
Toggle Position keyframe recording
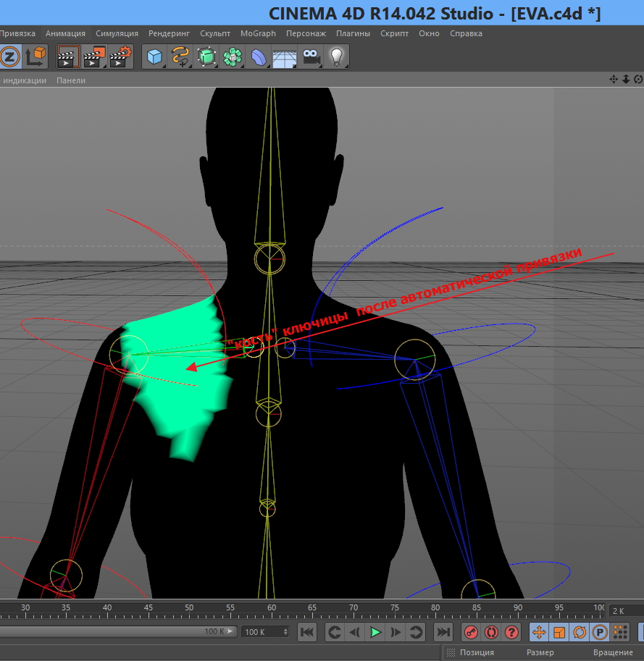[x=539, y=632]
